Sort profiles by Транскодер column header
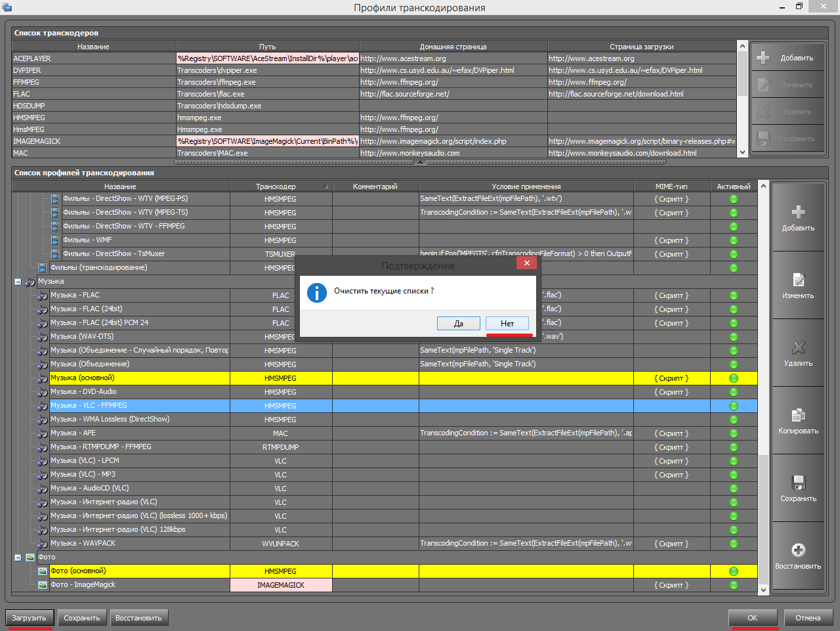The height and width of the screenshot is (631, 840). [x=276, y=186]
